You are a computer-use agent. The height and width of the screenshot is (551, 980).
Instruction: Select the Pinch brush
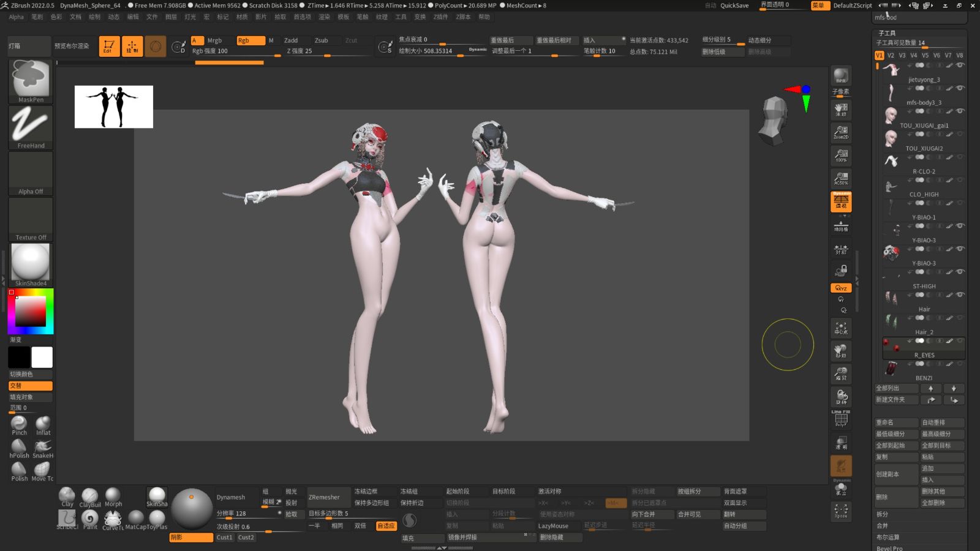20,425
